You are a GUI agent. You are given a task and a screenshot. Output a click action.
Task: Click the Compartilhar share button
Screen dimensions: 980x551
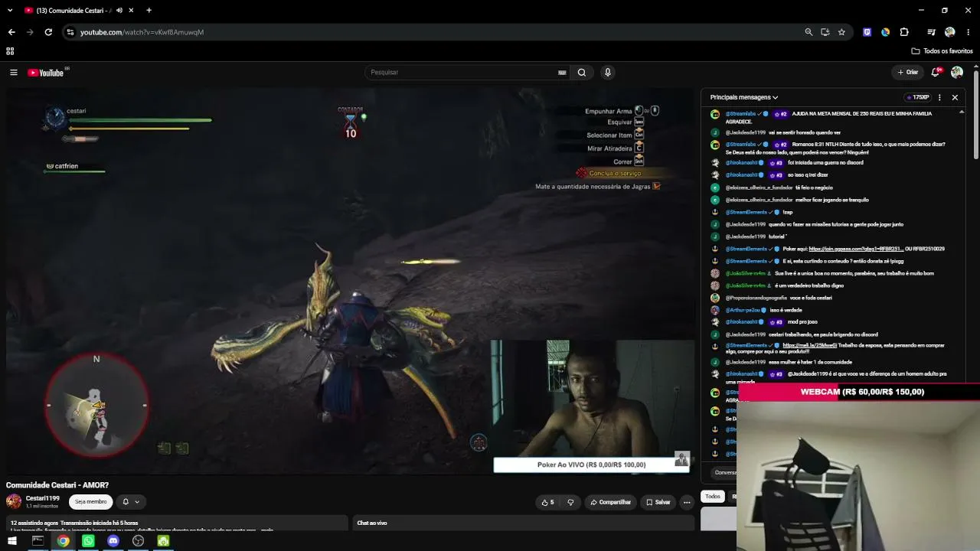click(x=611, y=502)
